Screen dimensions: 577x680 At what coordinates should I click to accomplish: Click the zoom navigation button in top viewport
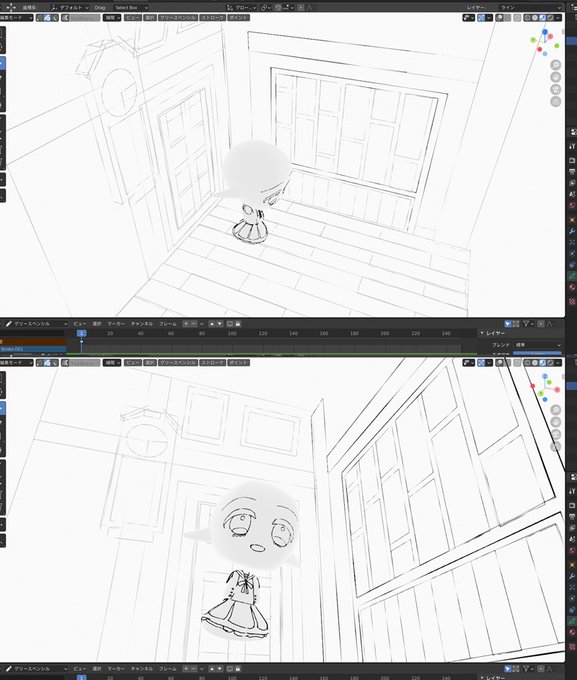coord(556,65)
